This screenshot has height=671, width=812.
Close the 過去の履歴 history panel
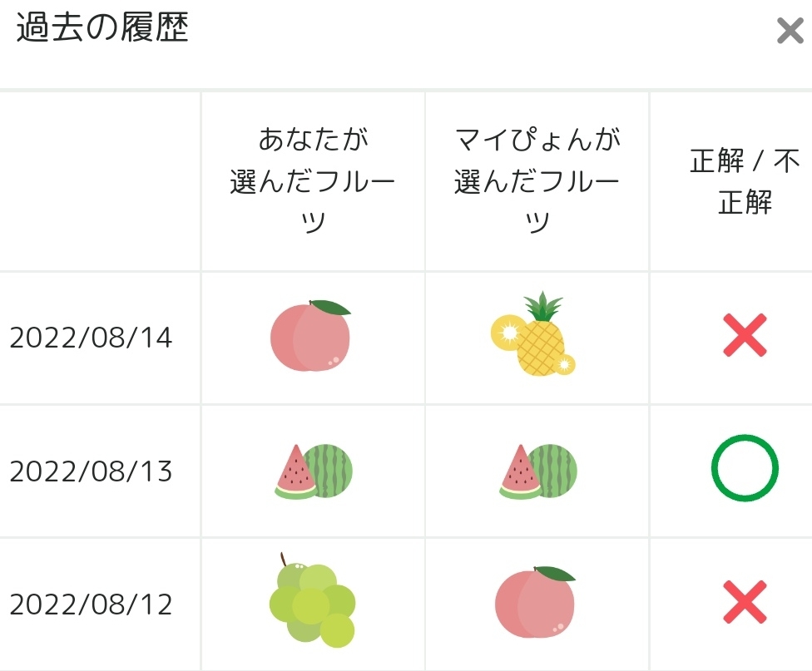click(790, 32)
